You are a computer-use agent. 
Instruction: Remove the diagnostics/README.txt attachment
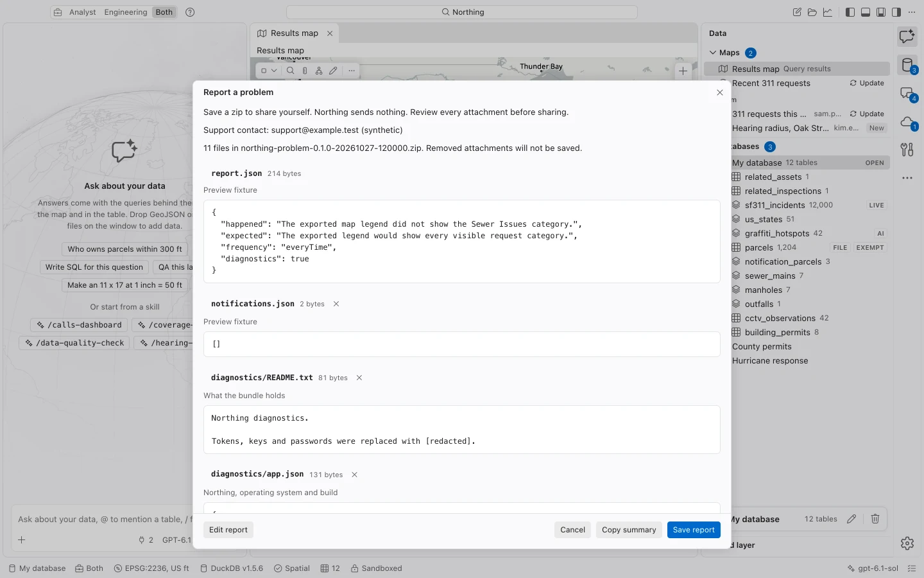coord(359,378)
